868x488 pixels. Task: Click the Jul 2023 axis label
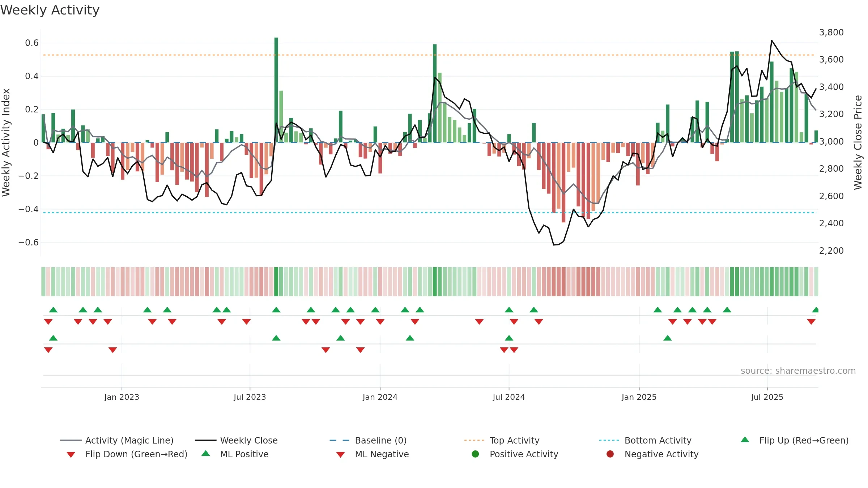point(250,397)
